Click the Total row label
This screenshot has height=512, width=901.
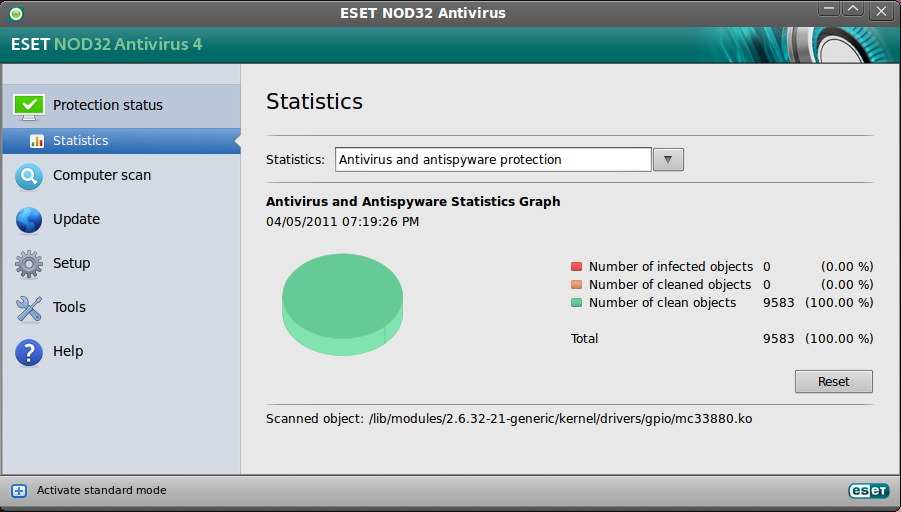[584, 338]
